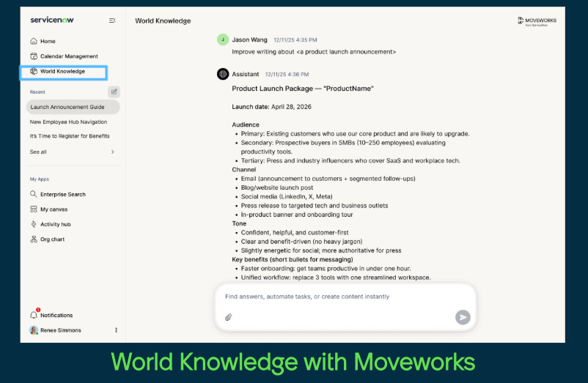
Task: Click the Activity hub icon
Action: (34, 224)
